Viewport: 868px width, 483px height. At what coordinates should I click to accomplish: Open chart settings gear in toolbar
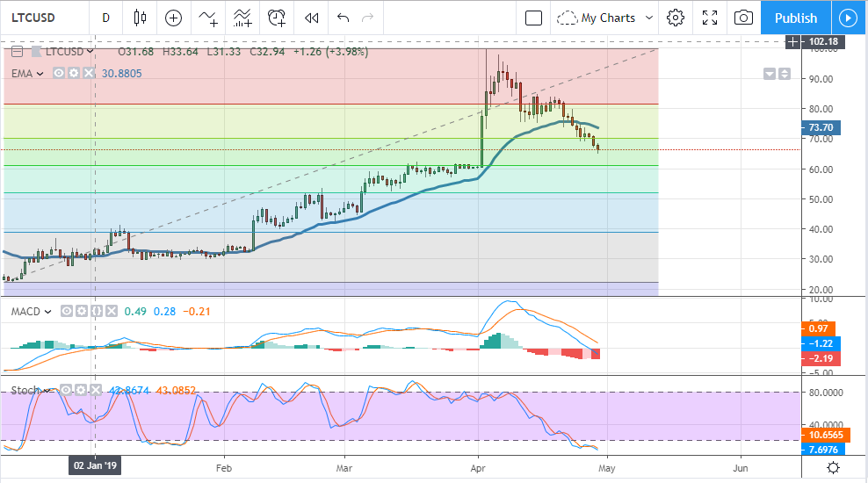676,18
